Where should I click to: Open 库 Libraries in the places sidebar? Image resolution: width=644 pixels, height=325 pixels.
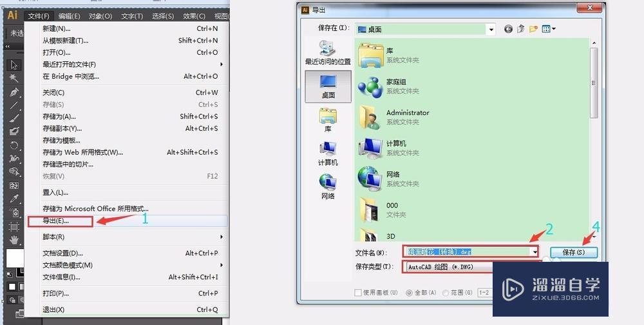click(x=328, y=120)
